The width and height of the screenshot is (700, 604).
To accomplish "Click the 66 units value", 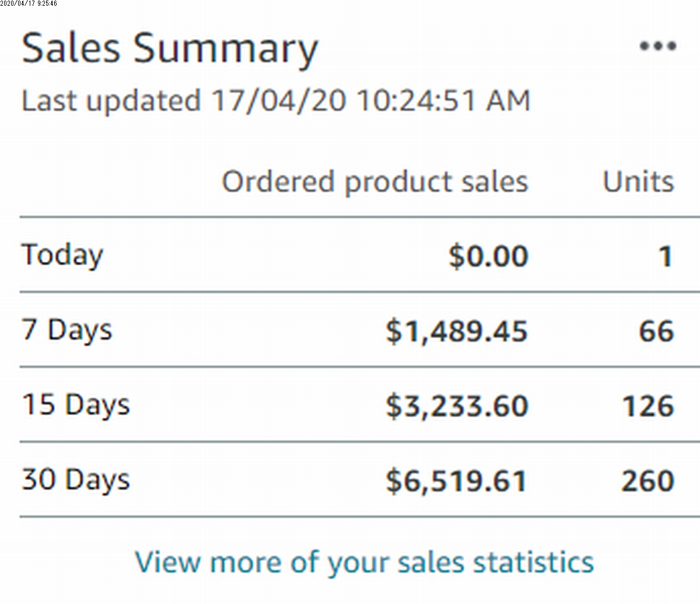I will (656, 331).
